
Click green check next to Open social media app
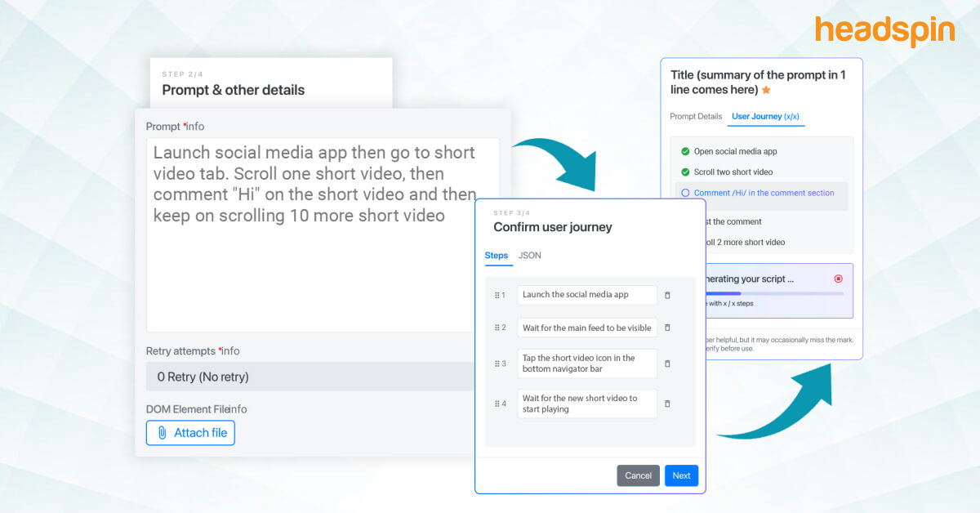[685, 151]
